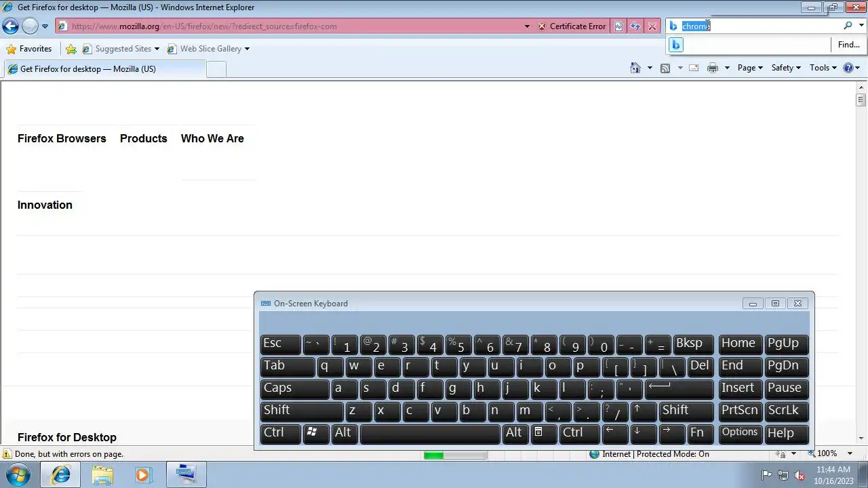Open the Favorites button
The image size is (868, 488).
point(29,49)
